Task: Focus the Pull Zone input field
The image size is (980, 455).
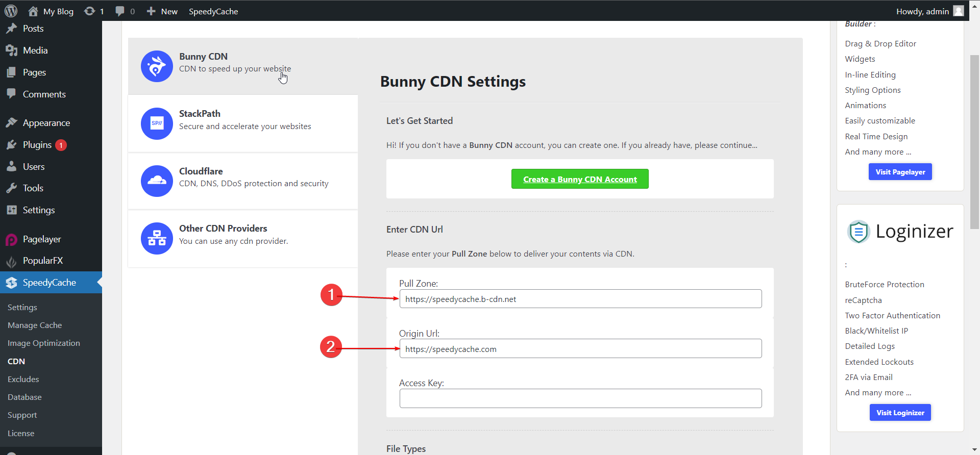Action: [x=581, y=299]
